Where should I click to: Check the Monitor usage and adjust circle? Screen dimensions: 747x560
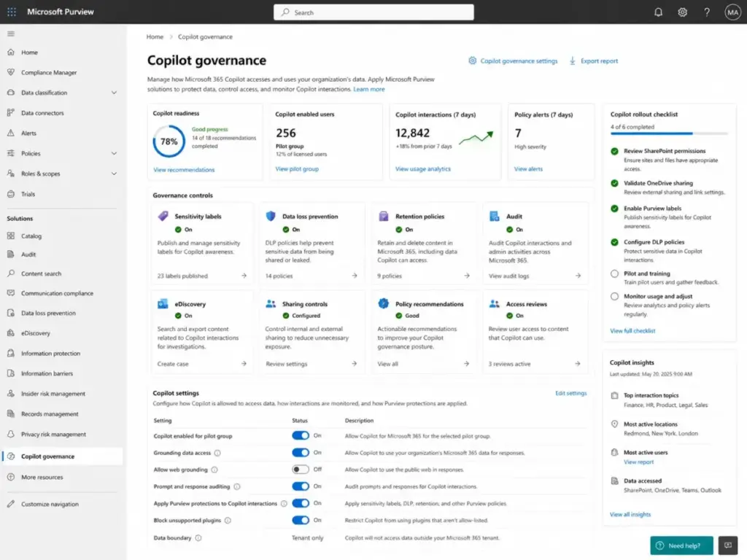coord(614,296)
